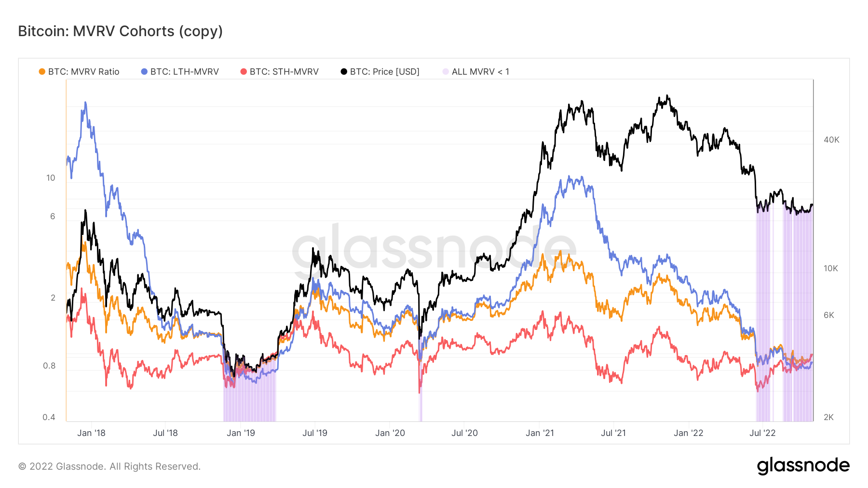This screenshot has width=868, height=488.
Task: Toggle the ALL MVRV < 1 legend label
Action: tap(480, 72)
